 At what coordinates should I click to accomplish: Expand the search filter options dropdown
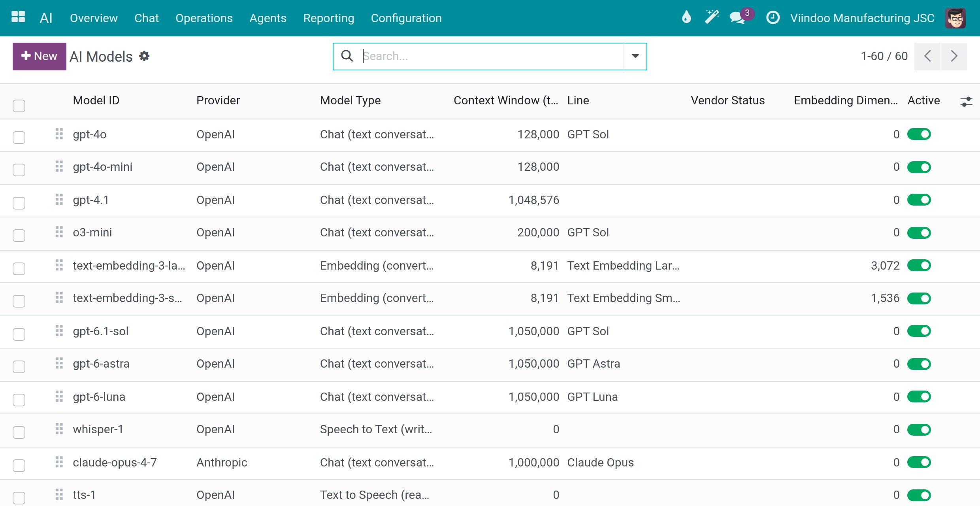click(635, 56)
